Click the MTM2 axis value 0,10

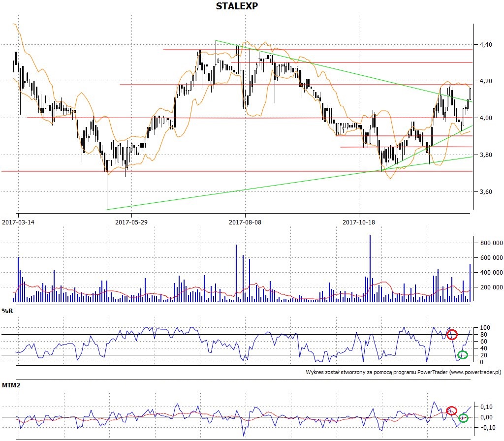(486, 407)
